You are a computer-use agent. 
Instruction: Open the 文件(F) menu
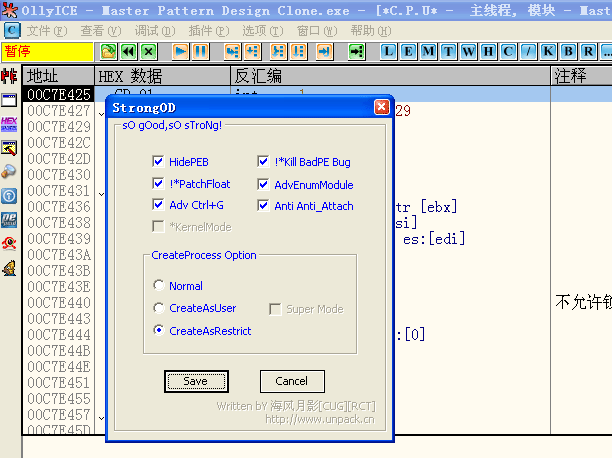click(x=47, y=30)
